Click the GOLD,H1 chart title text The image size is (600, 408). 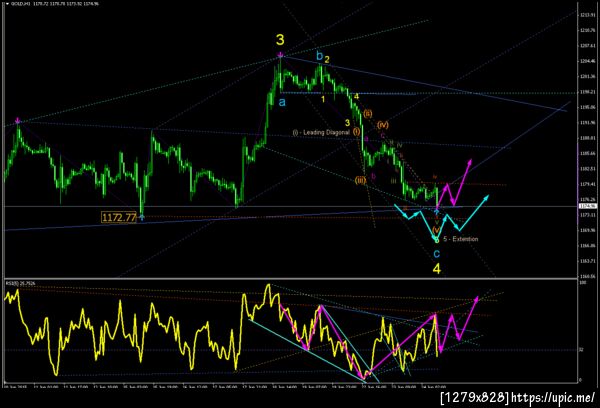19,4
